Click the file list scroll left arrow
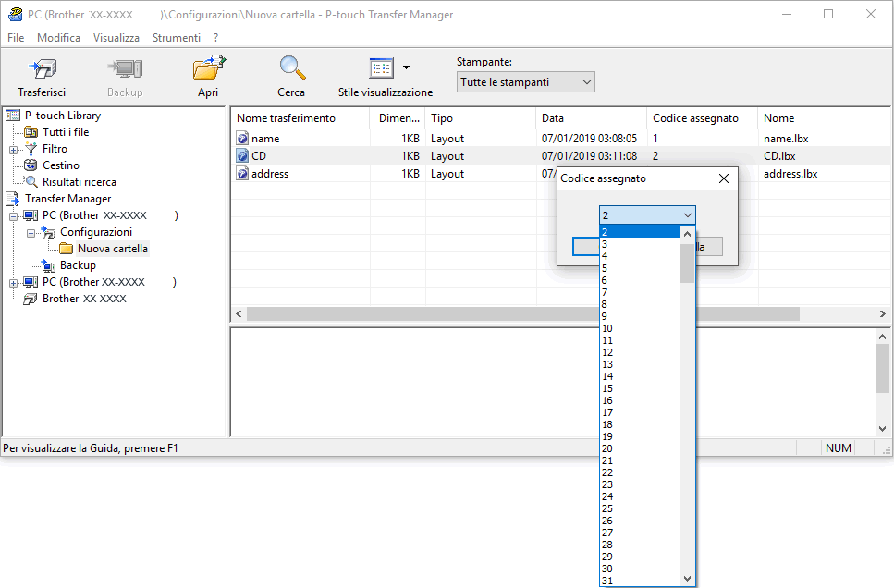This screenshot has height=588, width=894. [x=239, y=313]
